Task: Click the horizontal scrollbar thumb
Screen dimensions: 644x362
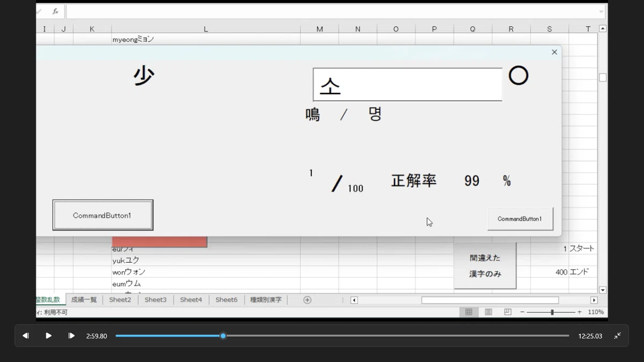Action: point(490,300)
